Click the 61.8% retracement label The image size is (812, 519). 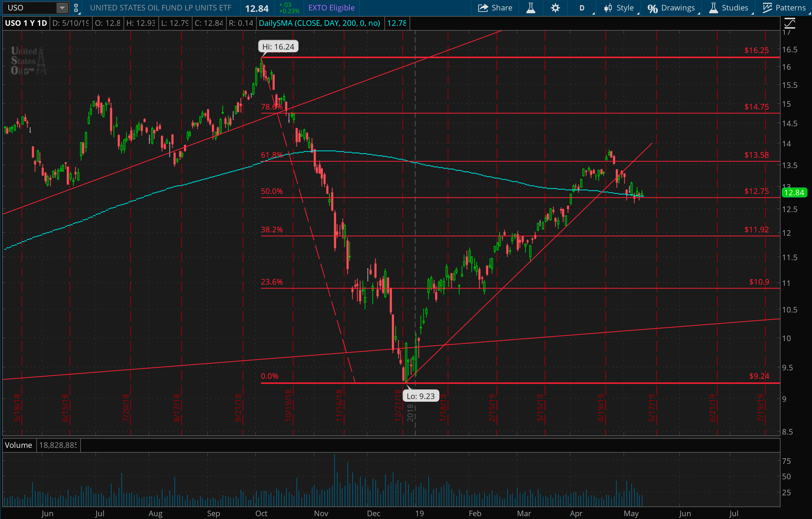(x=272, y=155)
